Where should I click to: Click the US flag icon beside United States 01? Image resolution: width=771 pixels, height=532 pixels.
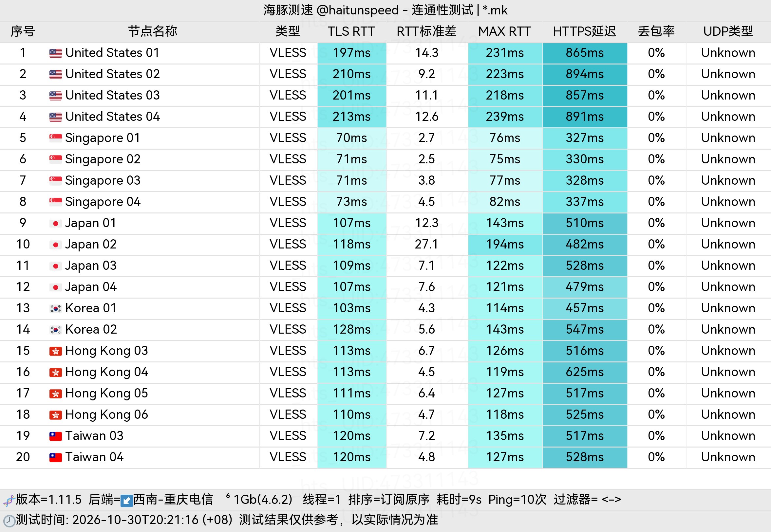55,53
